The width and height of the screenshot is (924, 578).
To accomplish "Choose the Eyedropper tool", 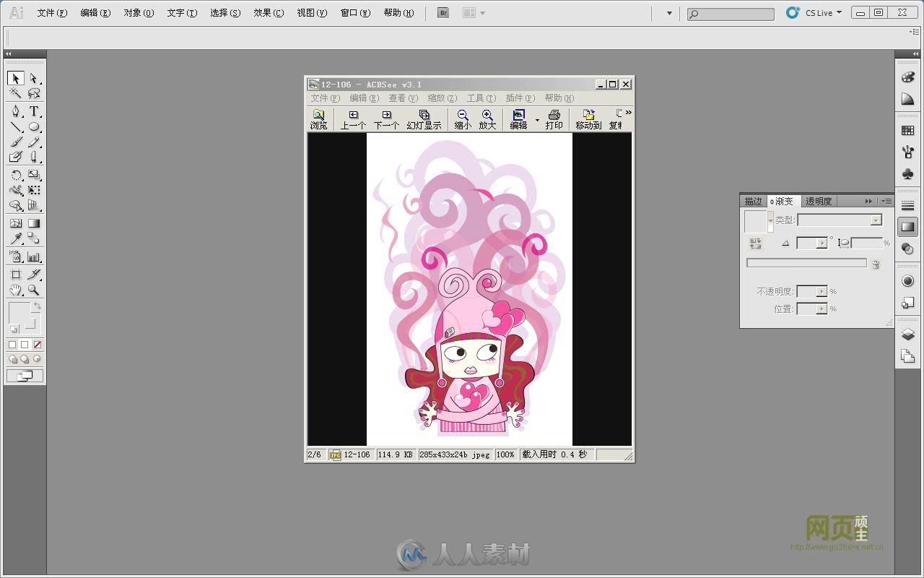I will coord(16,238).
